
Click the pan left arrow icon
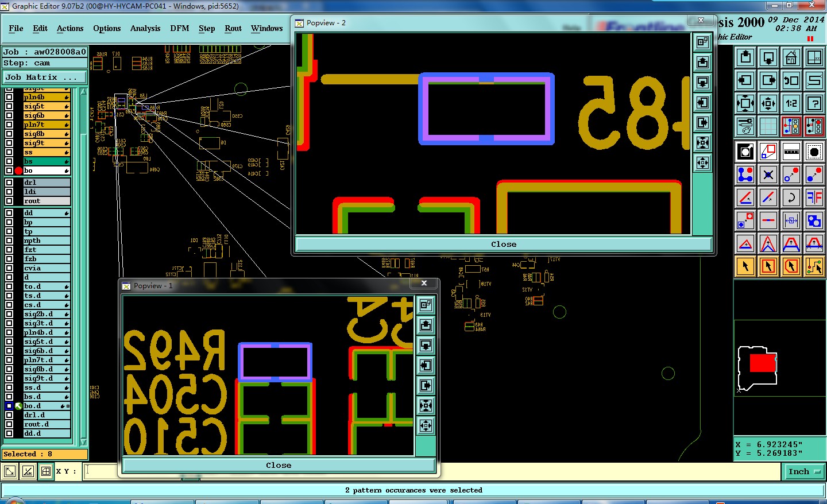(745, 80)
